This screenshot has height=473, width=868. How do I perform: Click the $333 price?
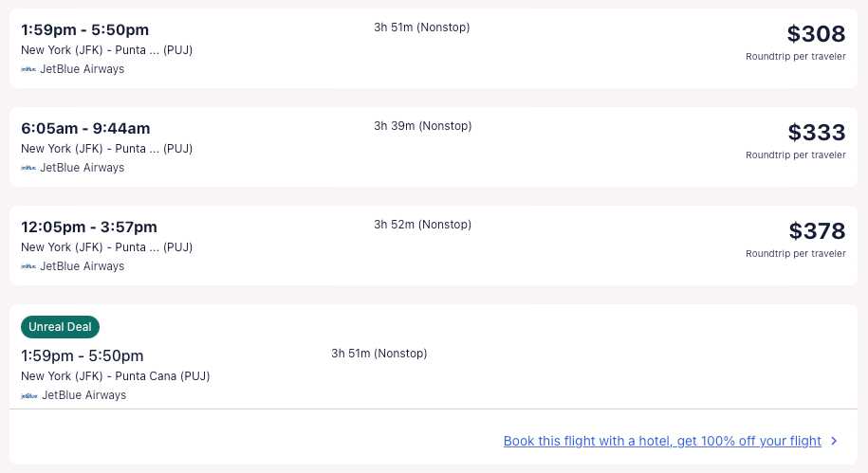pyautogui.click(x=816, y=133)
